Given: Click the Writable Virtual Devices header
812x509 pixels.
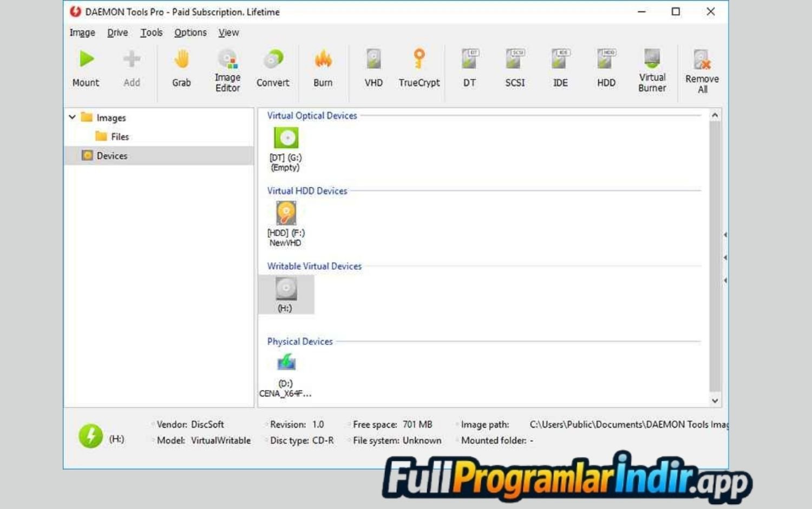Looking at the screenshot, I should tap(314, 266).
